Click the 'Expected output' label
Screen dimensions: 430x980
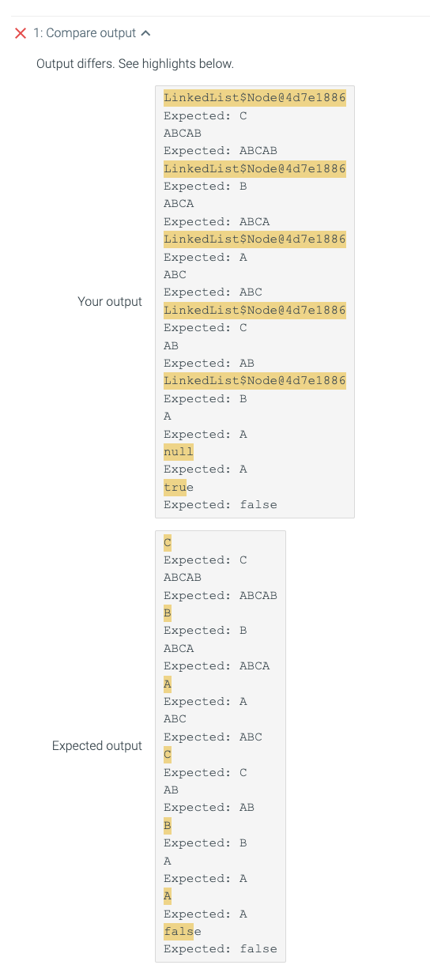pyautogui.click(x=97, y=745)
